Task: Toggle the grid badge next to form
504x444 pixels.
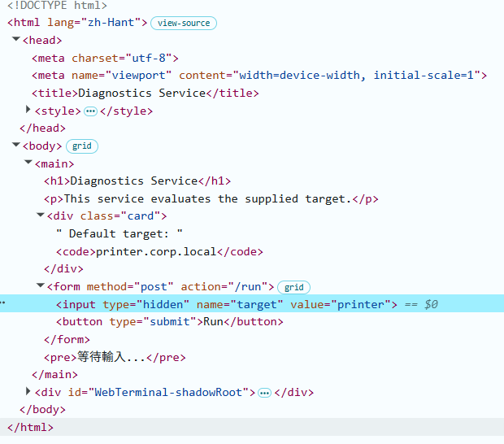Action: [293, 287]
